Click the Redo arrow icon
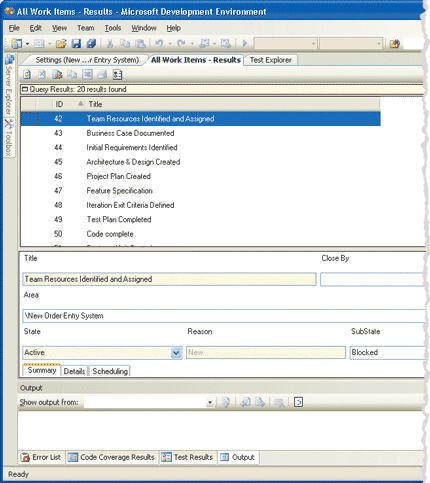 pyautogui.click(x=181, y=43)
